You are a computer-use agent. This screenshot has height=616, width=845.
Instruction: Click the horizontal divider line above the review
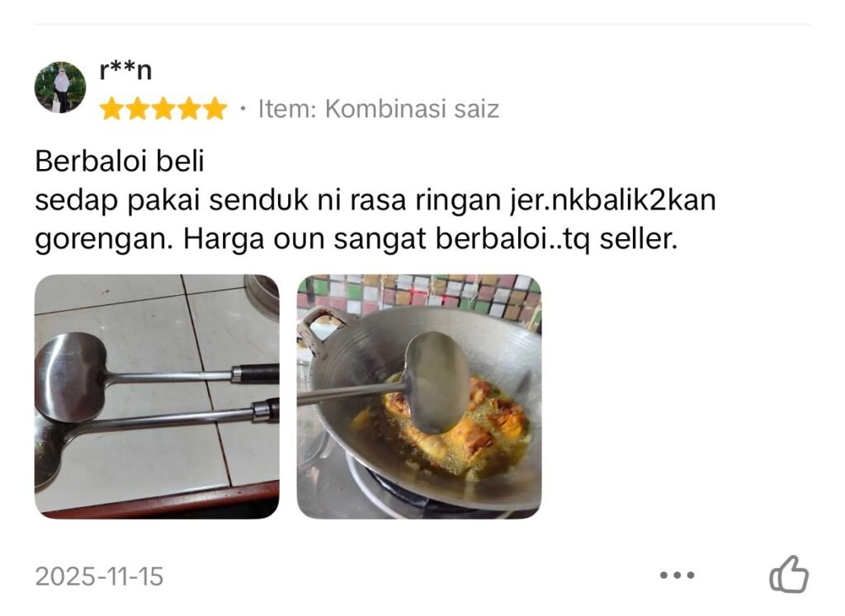click(422, 24)
